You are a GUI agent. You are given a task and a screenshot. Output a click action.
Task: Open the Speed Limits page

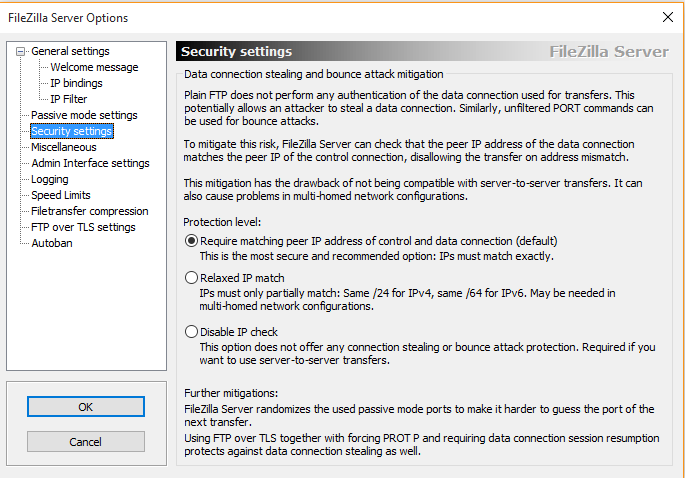61,195
